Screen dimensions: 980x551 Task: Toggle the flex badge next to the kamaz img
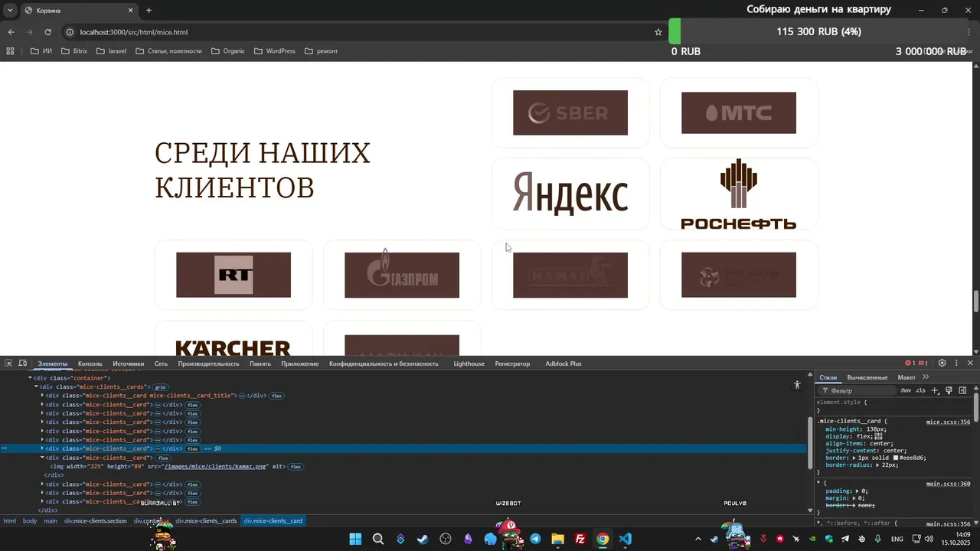[296, 466]
